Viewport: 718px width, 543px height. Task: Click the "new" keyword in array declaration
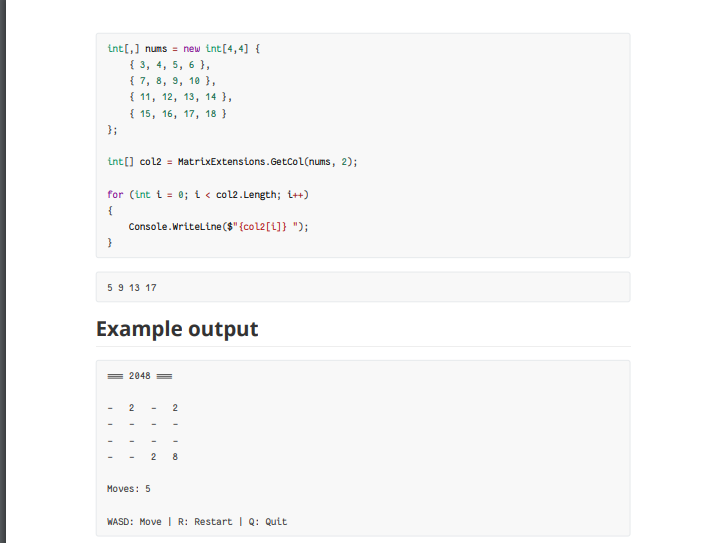click(191, 49)
